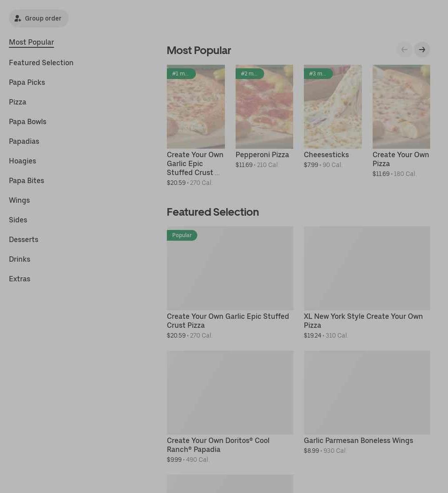
Task: Open the Hoagies section
Action: pos(22,161)
